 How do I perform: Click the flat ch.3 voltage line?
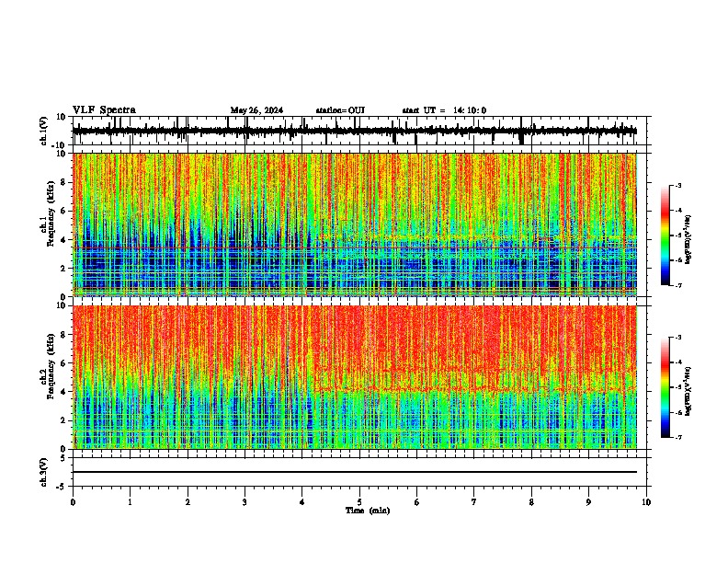[x=355, y=472]
